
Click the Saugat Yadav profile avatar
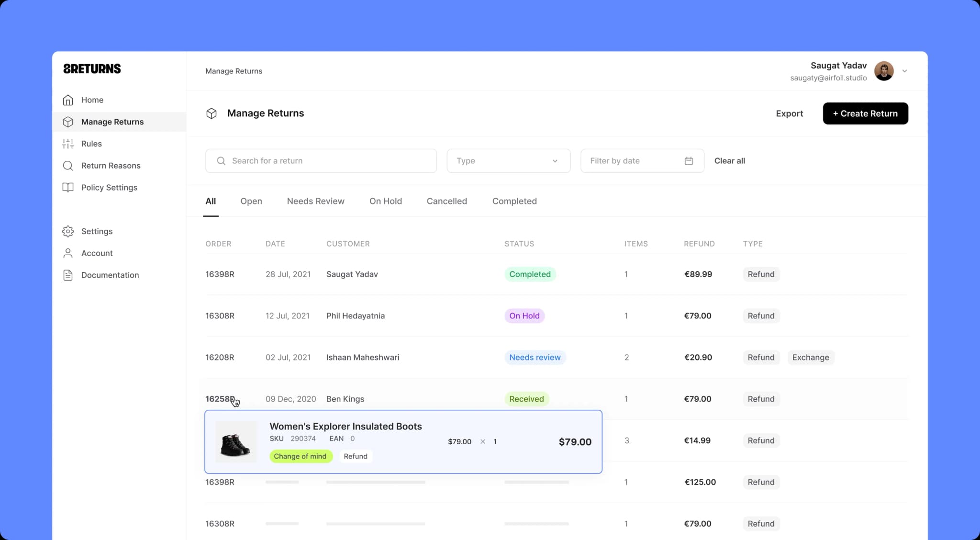click(883, 71)
